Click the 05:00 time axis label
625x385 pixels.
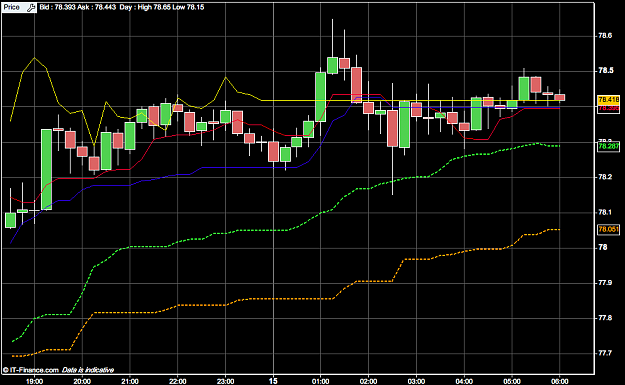pyautogui.click(x=512, y=381)
